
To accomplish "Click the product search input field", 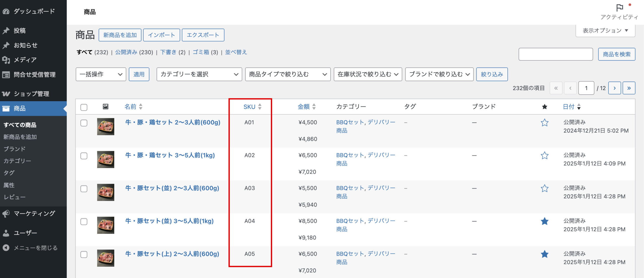I will pyautogui.click(x=555, y=54).
